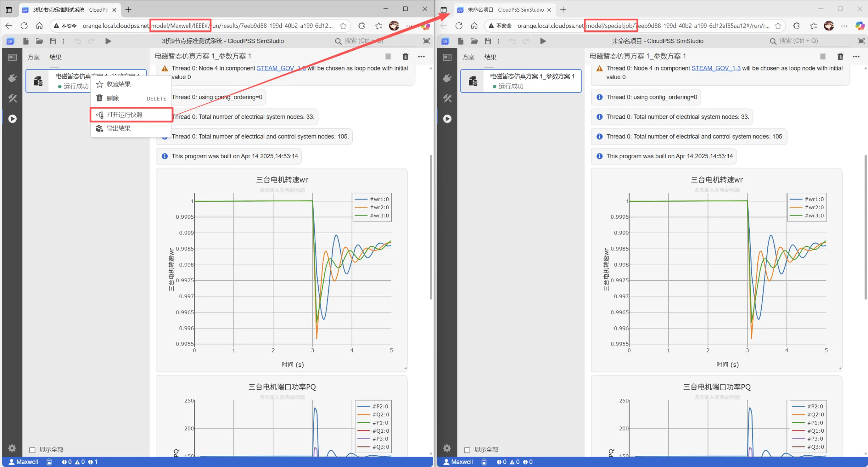Screen dimensions: 868x467
Task: Click search box in right window toolbar
Action: pos(798,41)
